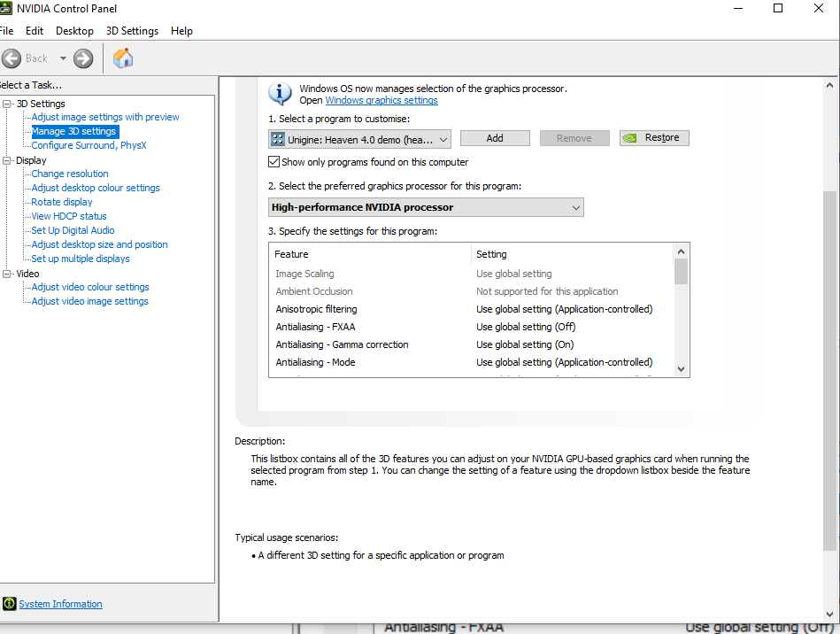
Task: Click the System Information icon
Action: pyautogui.click(x=9, y=604)
